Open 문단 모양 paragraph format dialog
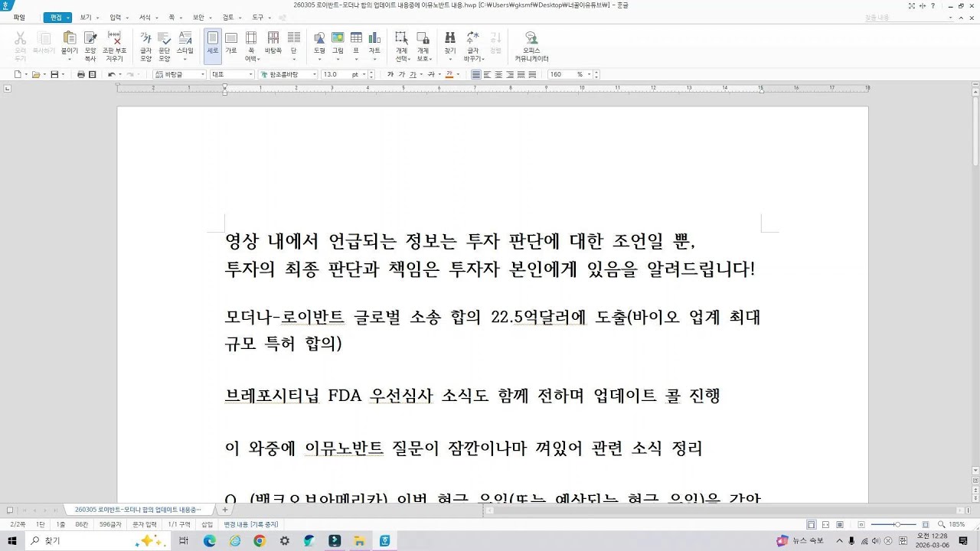Screen dimensions: 980x551 click(164, 46)
